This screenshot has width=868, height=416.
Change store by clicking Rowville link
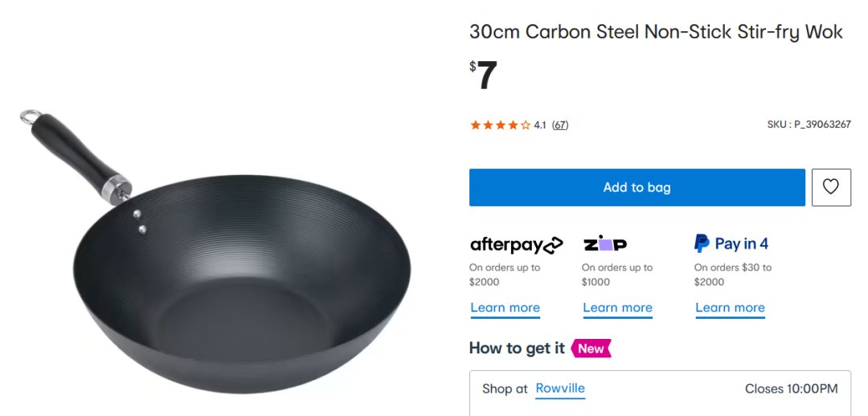coord(560,389)
